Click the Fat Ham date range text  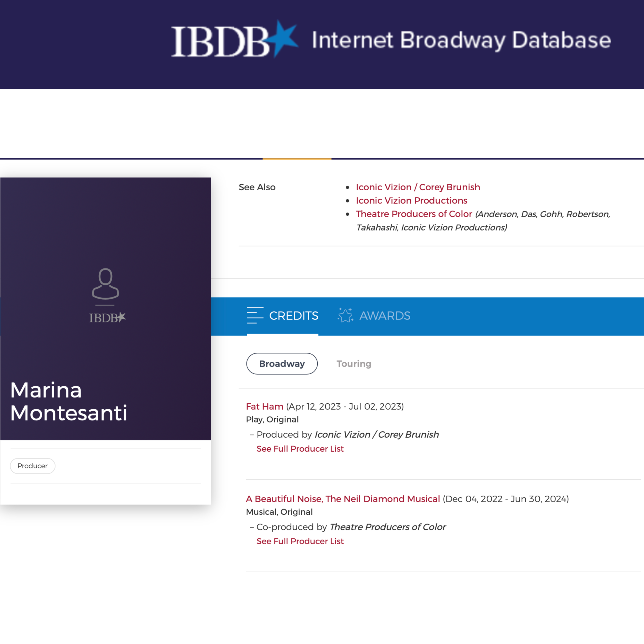click(345, 406)
